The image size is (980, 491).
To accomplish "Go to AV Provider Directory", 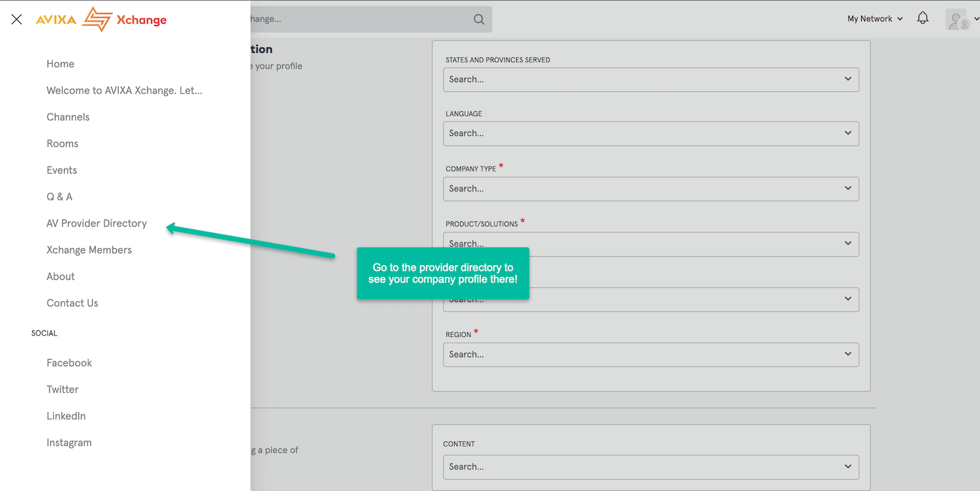I will (97, 223).
